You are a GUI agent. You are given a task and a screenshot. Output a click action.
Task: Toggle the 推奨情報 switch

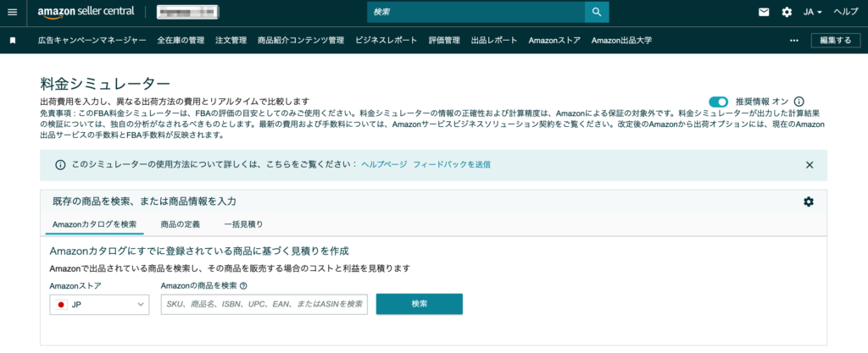(719, 102)
